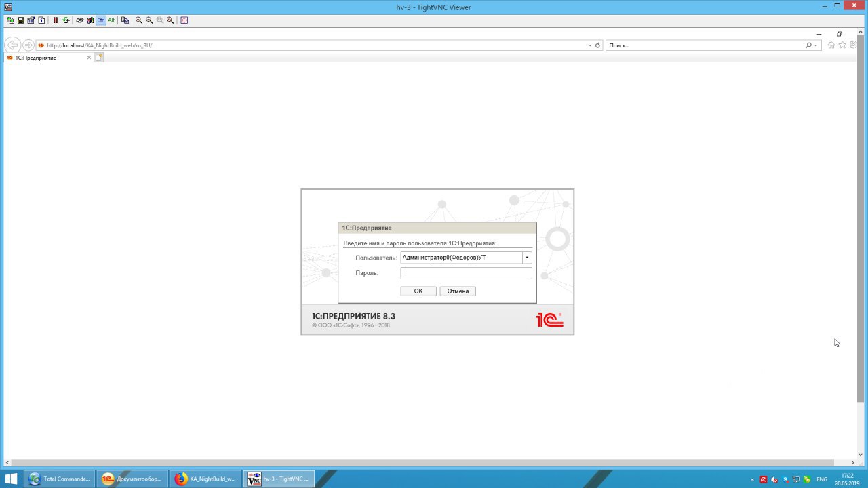Screen dimensions: 868x488
Task: Open the search provider dropdown arrow
Action: 816,45
